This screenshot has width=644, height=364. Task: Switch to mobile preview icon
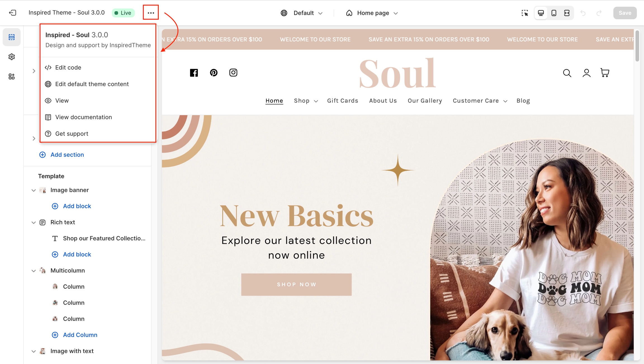pyautogui.click(x=554, y=13)
